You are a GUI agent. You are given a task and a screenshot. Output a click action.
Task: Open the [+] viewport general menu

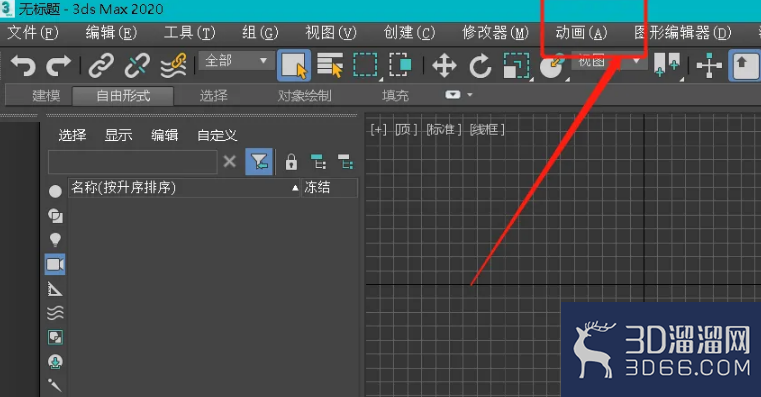(379, 130)
